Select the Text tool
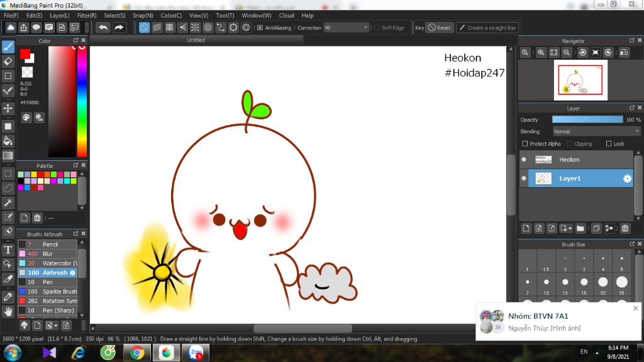Image resolution: width=644 pixels, height=362 pixels. point(8,250)
